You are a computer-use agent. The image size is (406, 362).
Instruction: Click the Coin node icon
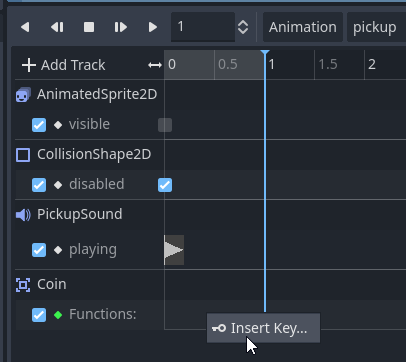click(23, 285)
